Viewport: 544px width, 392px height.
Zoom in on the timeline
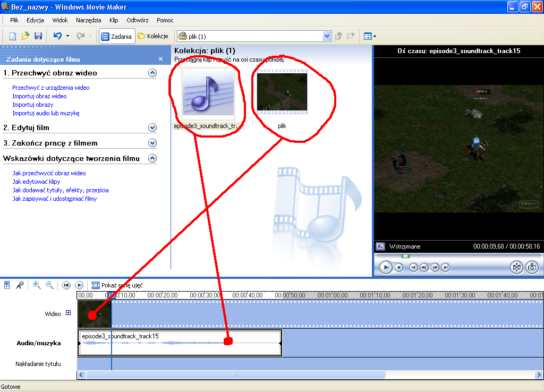(37, 285)
